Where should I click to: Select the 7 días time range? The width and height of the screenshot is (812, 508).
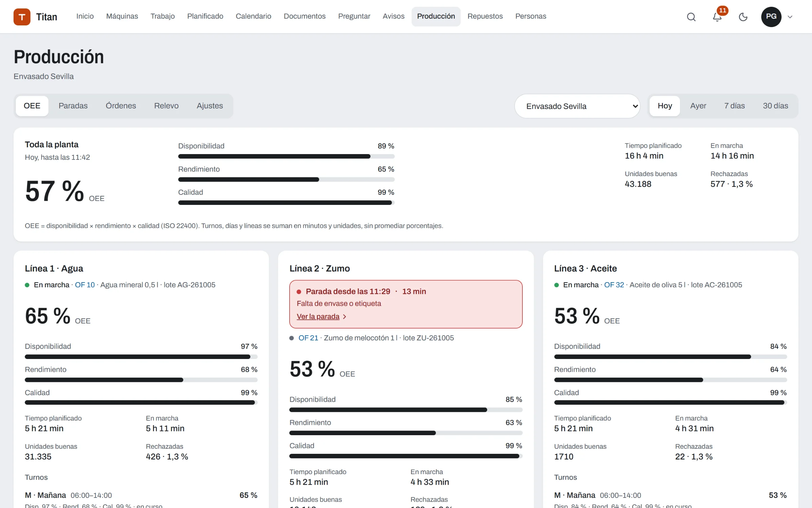click(x=734, y=106)
